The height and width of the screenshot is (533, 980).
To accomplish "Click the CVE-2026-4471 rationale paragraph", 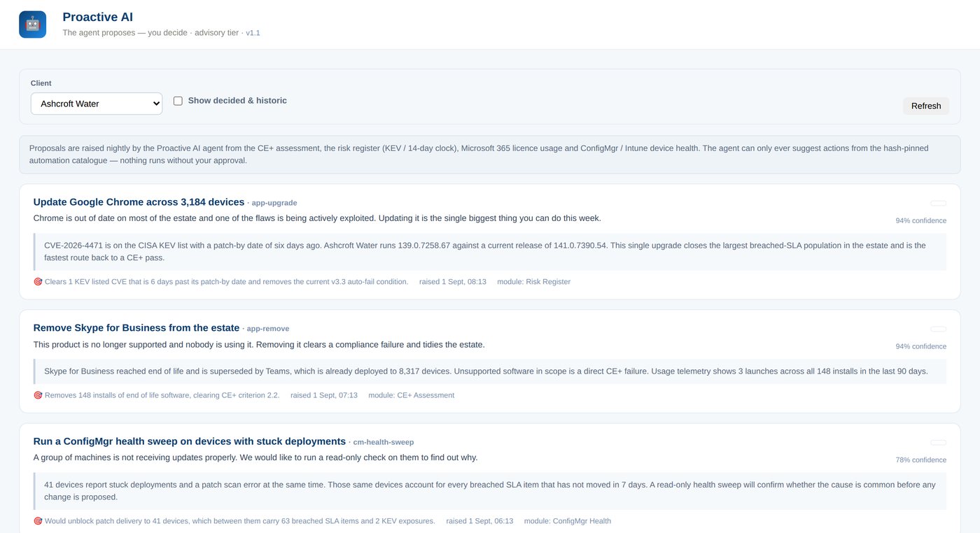I will pyautogui.click(x=490, y=252).
